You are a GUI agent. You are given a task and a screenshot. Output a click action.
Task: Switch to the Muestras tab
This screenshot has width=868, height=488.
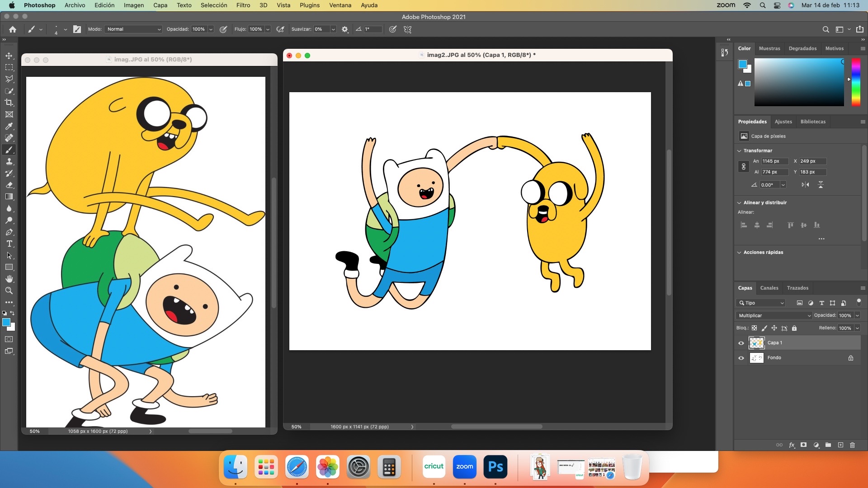click(x=769, y=48)
